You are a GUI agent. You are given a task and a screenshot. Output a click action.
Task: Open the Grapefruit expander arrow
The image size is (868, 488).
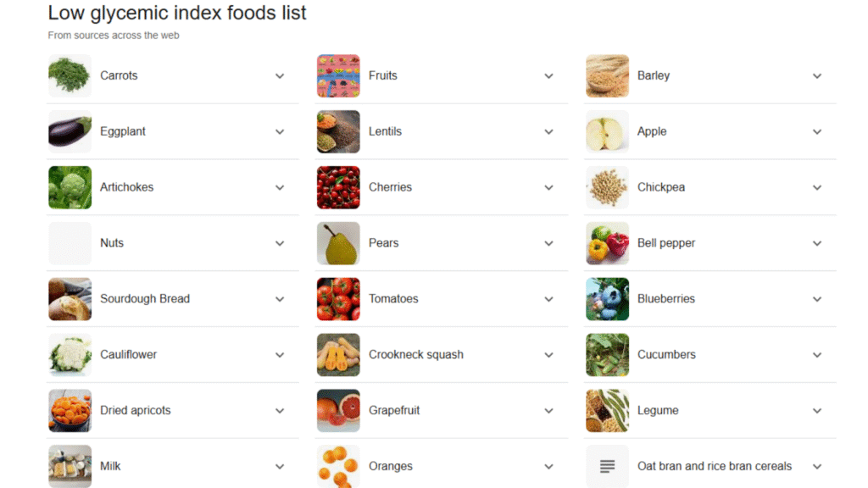coord(548,411)
